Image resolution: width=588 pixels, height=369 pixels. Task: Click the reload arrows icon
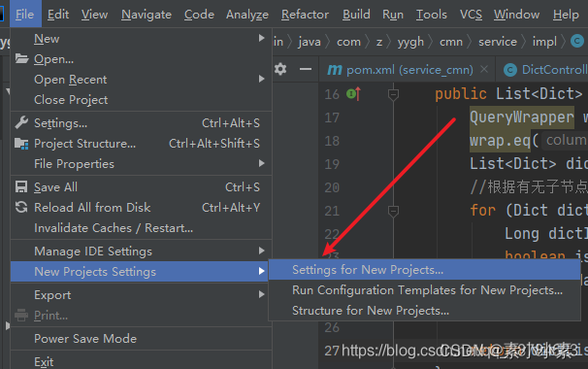tap(21, 207)
